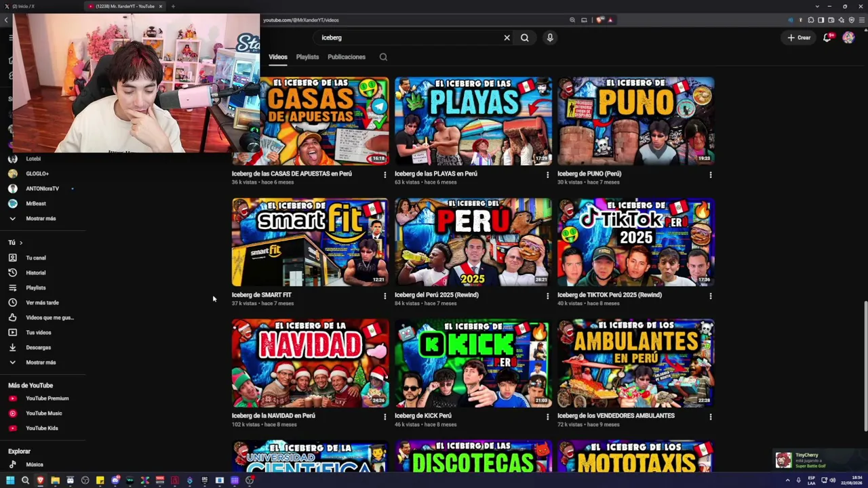This screenshot has width=868, height=488.
Task: Open title link Iceberg de los VENDEDORES AMBULANTES
Action: (x=616, y=415)
